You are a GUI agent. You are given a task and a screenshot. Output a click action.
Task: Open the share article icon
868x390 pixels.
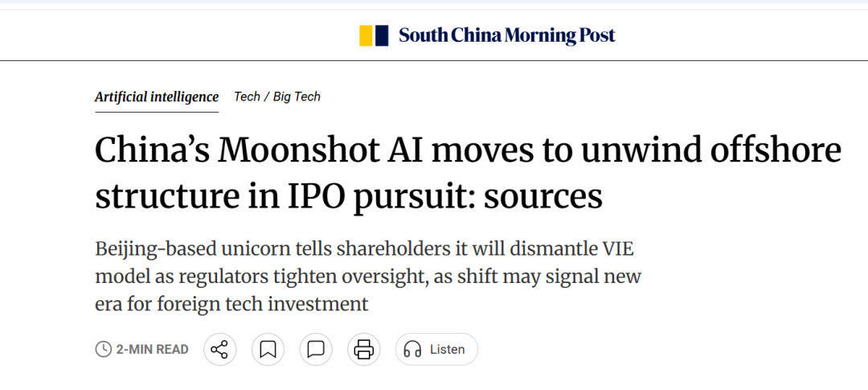pos(219,350)
